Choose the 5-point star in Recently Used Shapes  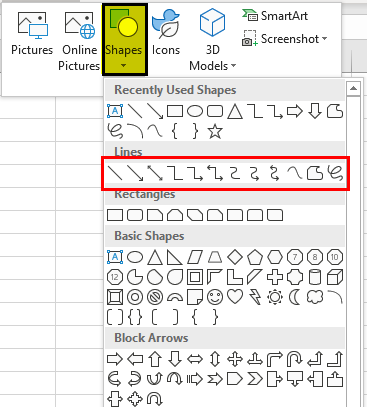point(215,131)
